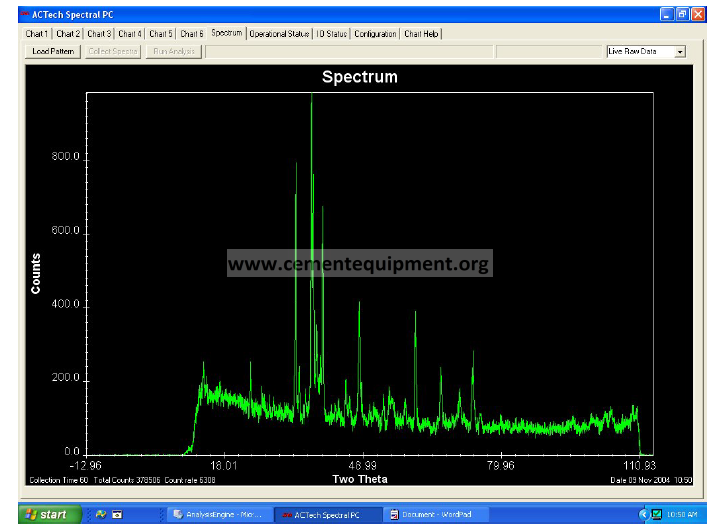Click the Load Pattern button
The height and width of the screenshot is (527, 720).
(52, 51)
